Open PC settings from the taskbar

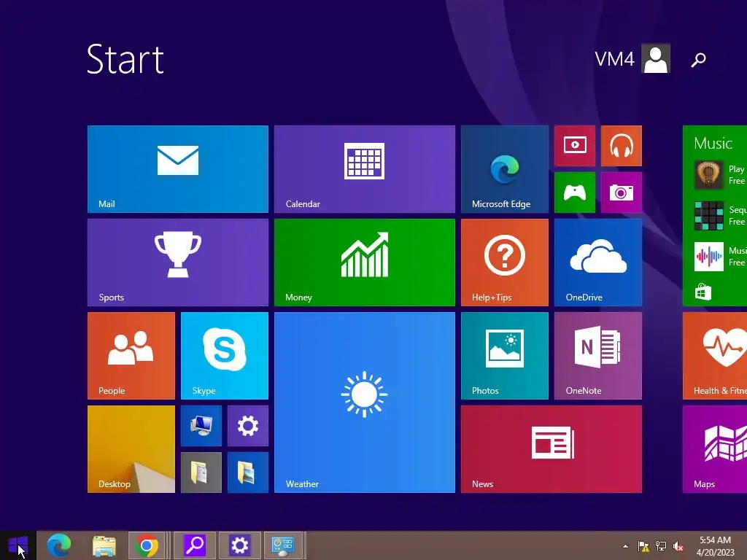point(239,545)
